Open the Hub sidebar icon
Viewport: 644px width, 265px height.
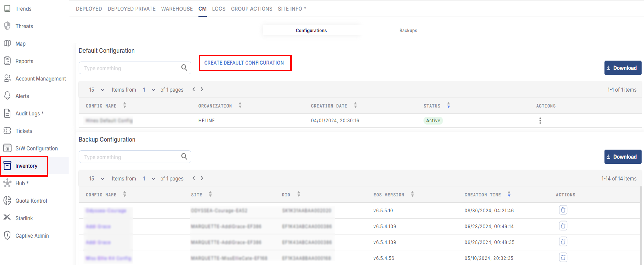tap(7, 183)
